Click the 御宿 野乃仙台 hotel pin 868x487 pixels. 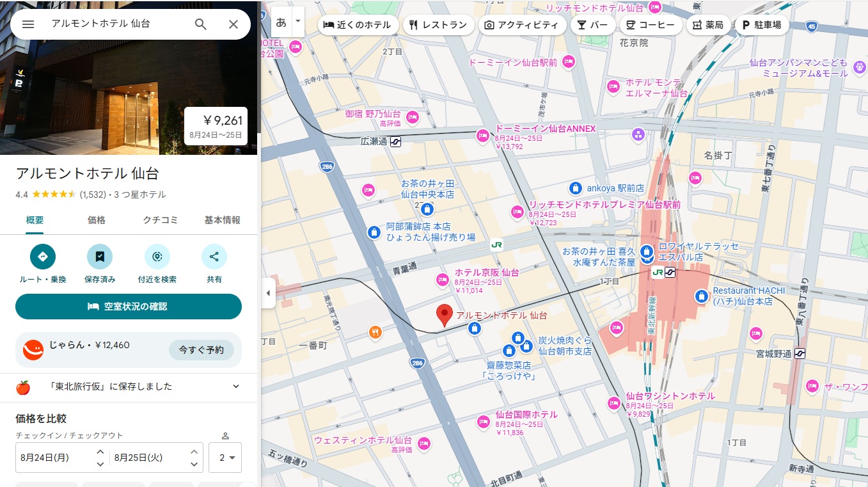pyautogui.click(x=412, y=117)
